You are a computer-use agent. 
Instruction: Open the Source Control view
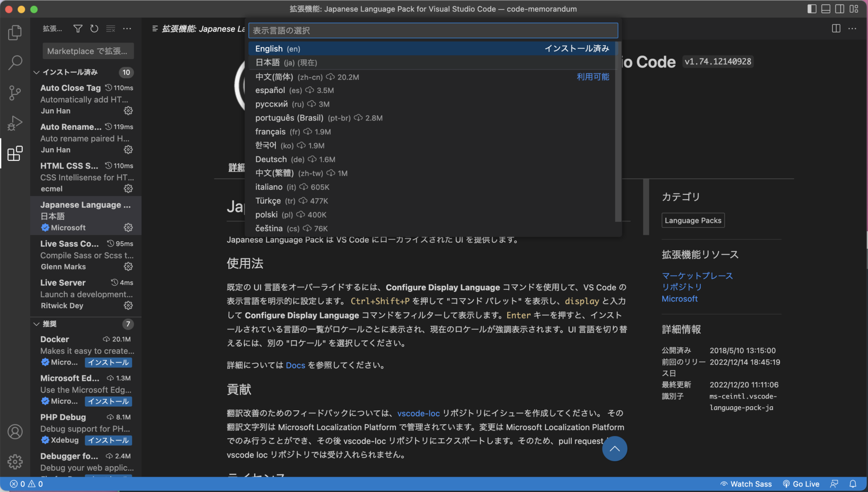pos(15,93)
